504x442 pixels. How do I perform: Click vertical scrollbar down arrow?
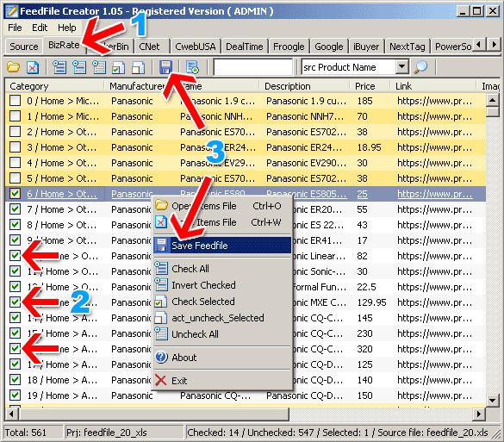click(x=493, y=400)
